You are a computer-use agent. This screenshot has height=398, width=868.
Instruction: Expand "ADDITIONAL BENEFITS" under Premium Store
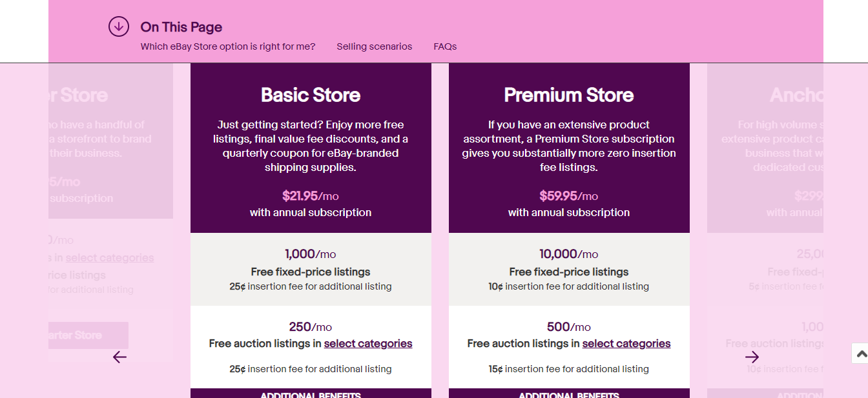coord(569,394)
